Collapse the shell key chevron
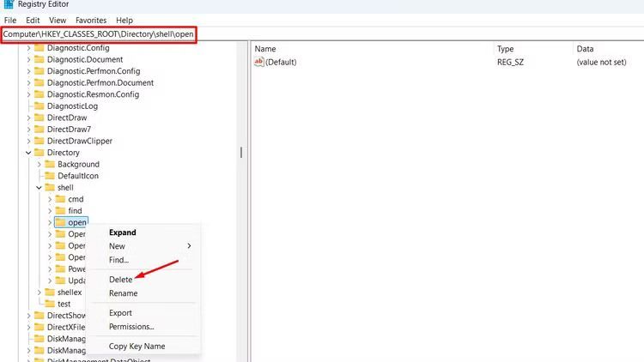The height and width of the screenshot is (362, 644). [x=39, y=187]
